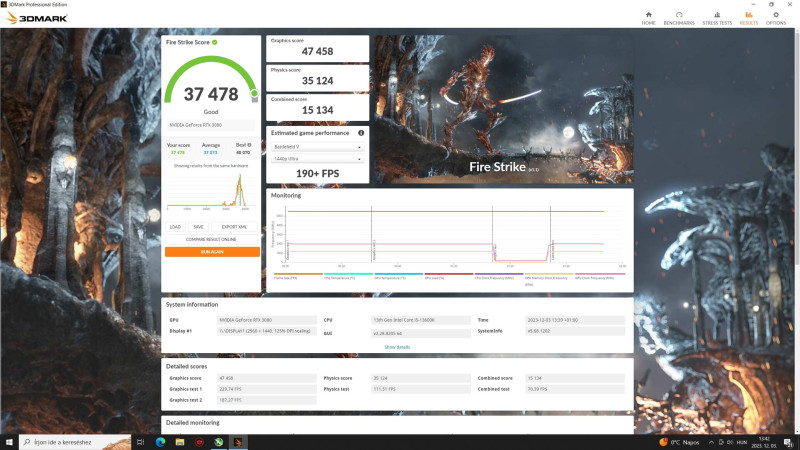Click the orange Run Again button
This screenshot has width=800, height=450.
(x=212, y=252)
